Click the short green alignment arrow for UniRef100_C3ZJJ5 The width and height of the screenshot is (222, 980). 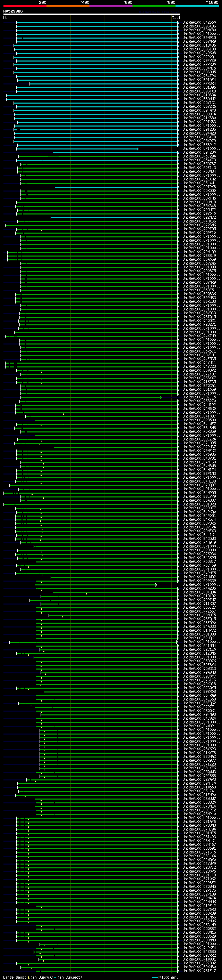tap(91, 397)
